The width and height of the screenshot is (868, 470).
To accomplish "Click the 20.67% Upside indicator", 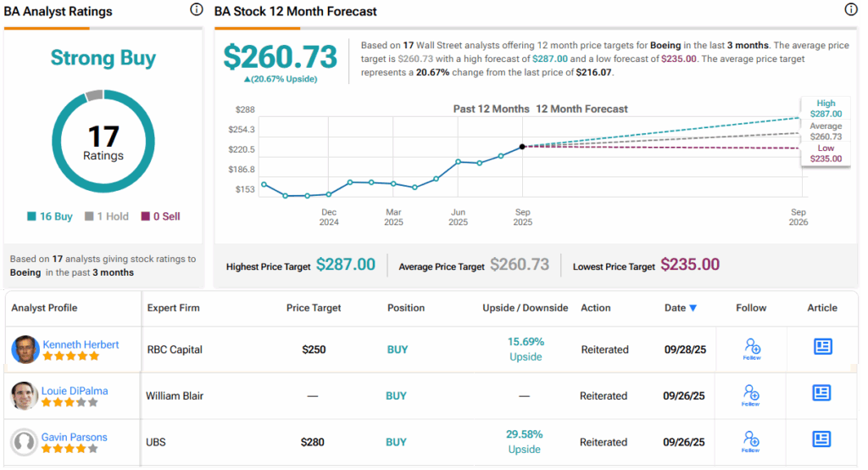I will point(281,79).
